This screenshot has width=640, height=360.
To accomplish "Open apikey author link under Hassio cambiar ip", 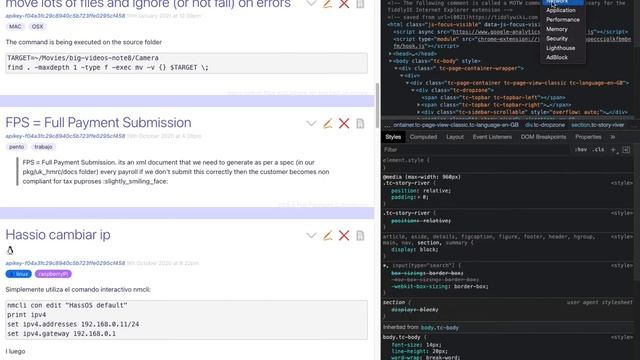I will pos(65,263).
